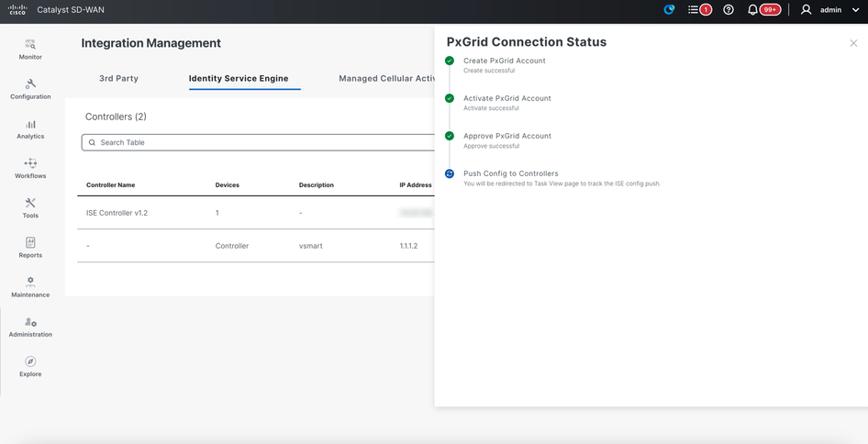
Task: Click the vsmart description cell
Action: [310, 246]
